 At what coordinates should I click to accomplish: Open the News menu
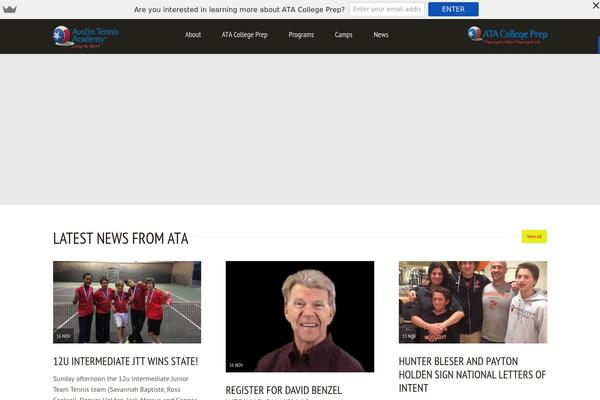pyautogui.click(x=381, y=35)
